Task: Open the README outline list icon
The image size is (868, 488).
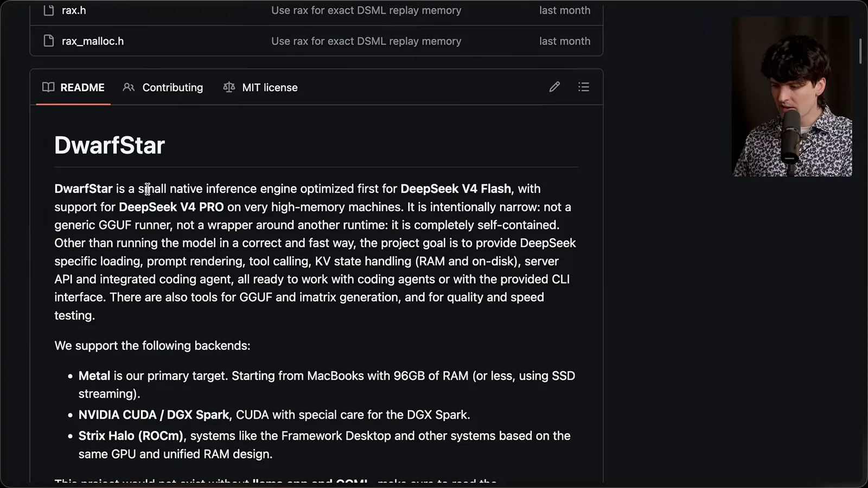Action: tap(584, 87)
